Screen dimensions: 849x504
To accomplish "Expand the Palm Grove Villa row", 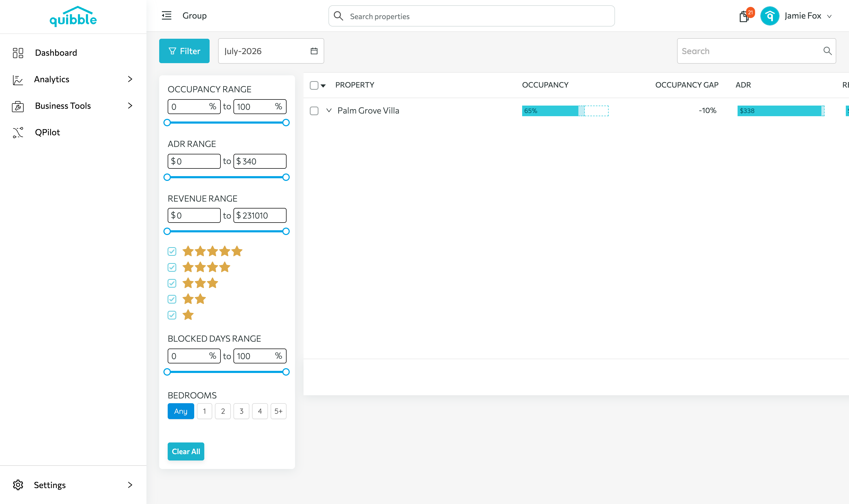I will [329, 110].
